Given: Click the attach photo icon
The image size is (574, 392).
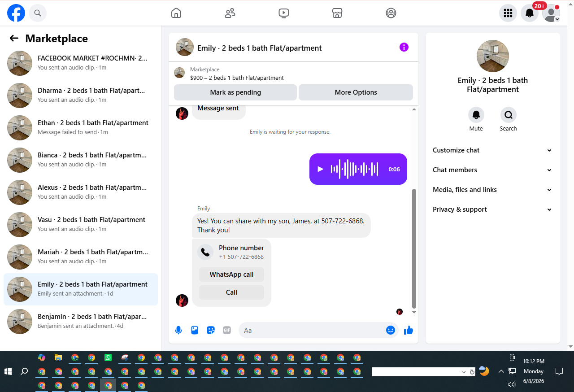Looking at the screenshot, I should click(x=195, y=331).
